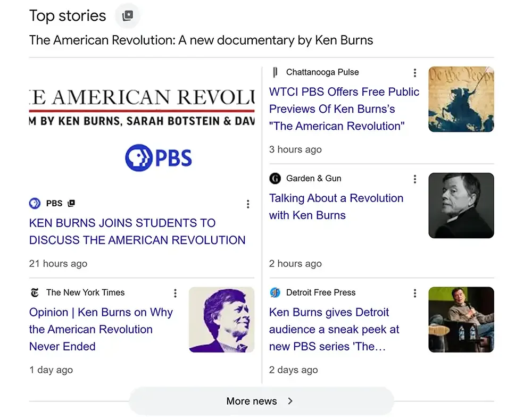Click the American Revolution PBS banner image
The image size is (532, 419).
point(142,127)
